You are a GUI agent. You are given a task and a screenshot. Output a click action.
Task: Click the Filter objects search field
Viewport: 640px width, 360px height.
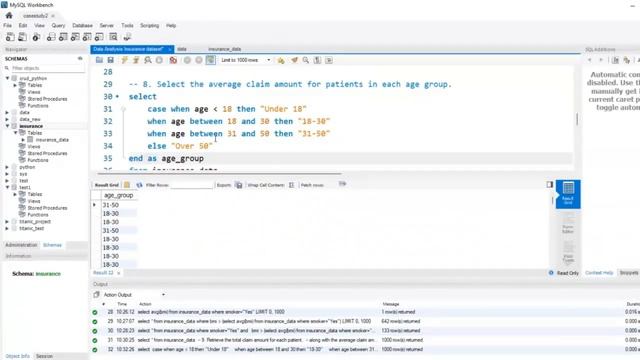coord(47,68)
